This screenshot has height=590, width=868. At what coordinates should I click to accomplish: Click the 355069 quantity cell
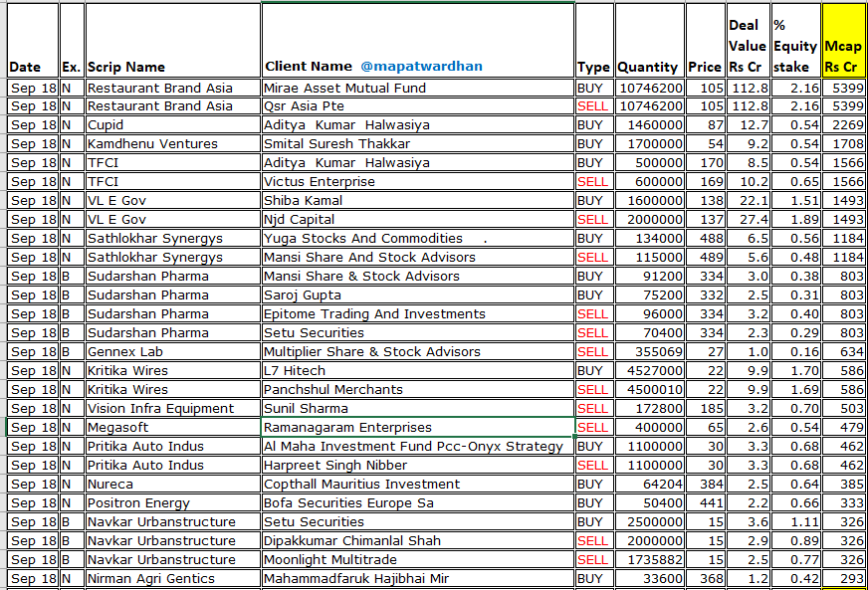(650, 352)
